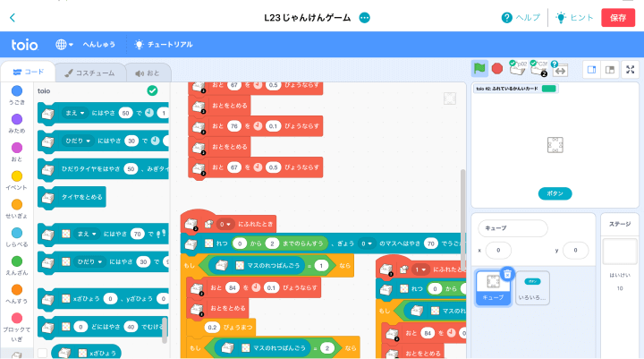644x359 pixels.
Task: Click the 0.2 びょうまつ wait value
Action: point(212,328)
